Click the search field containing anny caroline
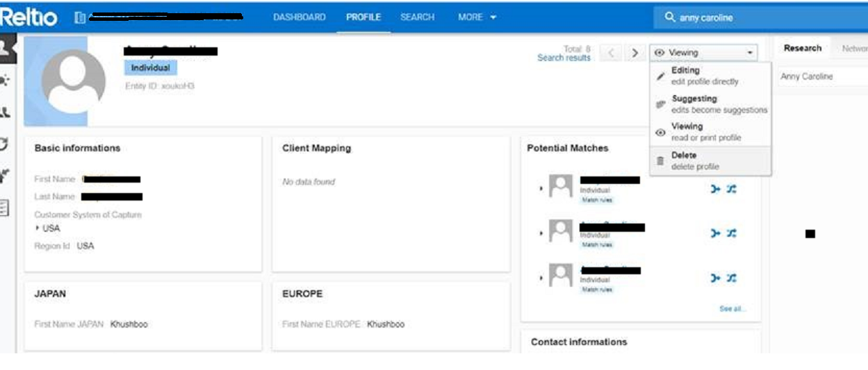868x370 pixels. point(760,17)
